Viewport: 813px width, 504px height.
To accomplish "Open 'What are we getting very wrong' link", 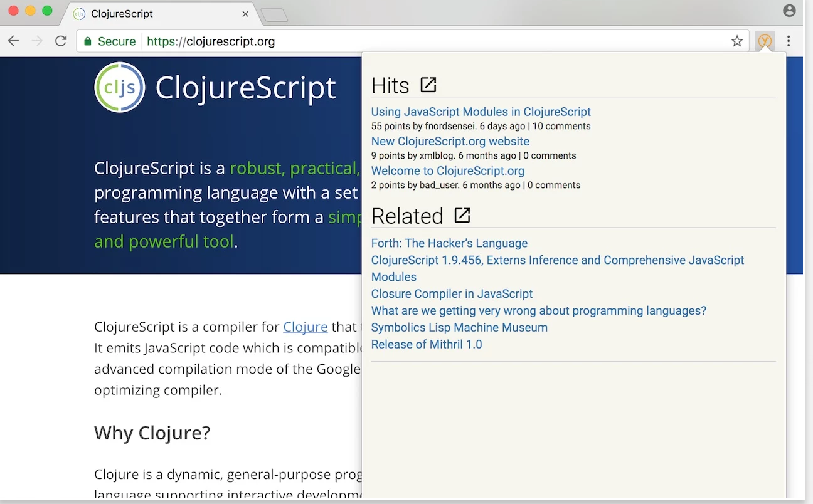I will point(539,310).
